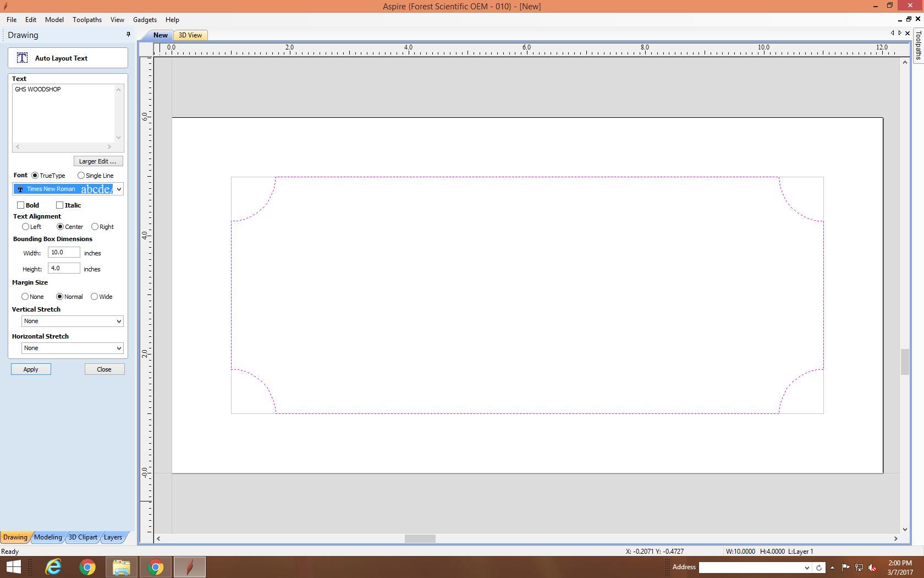Click the bounding box Width field
924x578 pixels.
point(64,252)
